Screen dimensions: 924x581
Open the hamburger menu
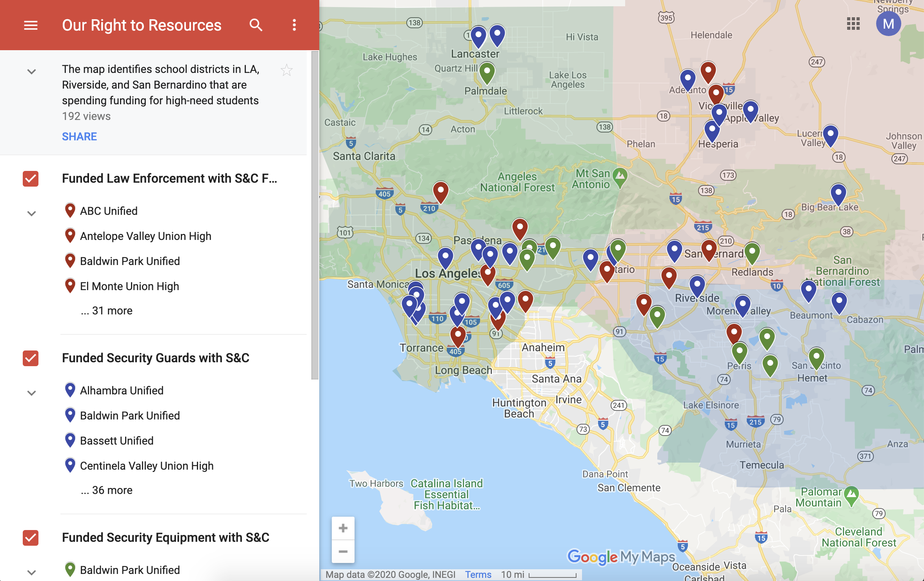[x=31, y=25]
